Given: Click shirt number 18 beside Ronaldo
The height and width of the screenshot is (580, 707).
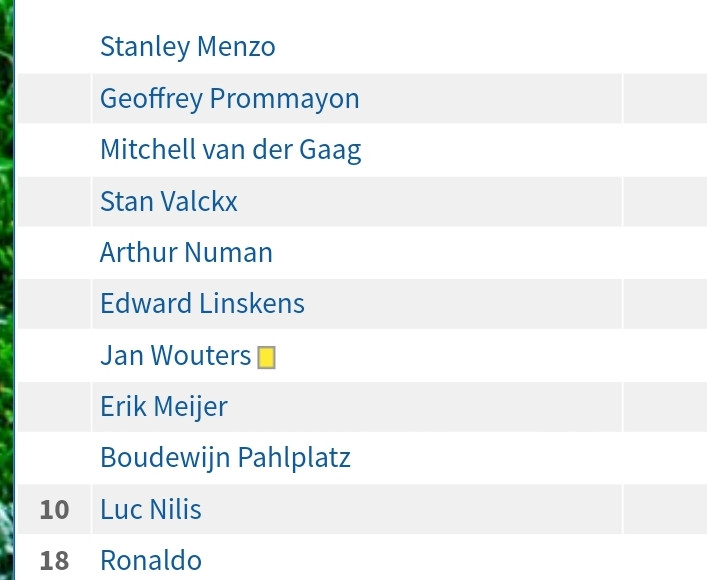Looking at the screenshot, I should coord(54,562).
